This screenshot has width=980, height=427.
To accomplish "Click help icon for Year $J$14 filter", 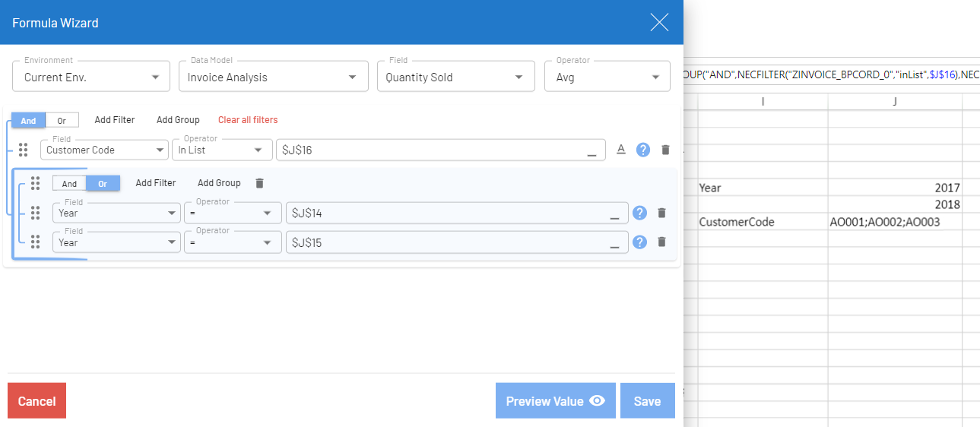I will point(639,213).
